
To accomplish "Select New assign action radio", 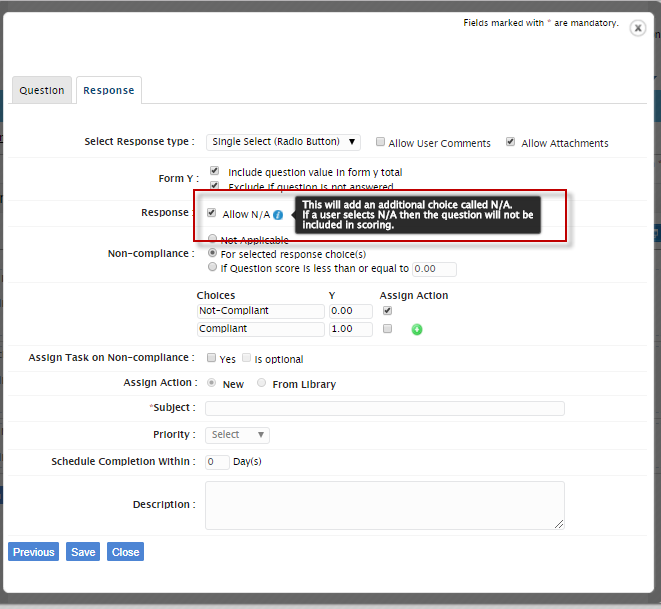I will pos(212,383).
